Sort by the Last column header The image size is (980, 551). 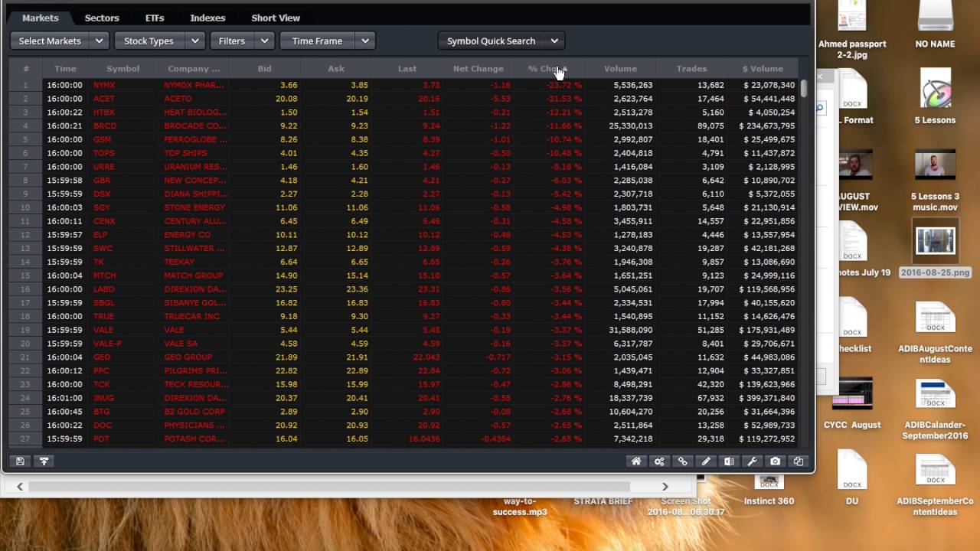407,69
